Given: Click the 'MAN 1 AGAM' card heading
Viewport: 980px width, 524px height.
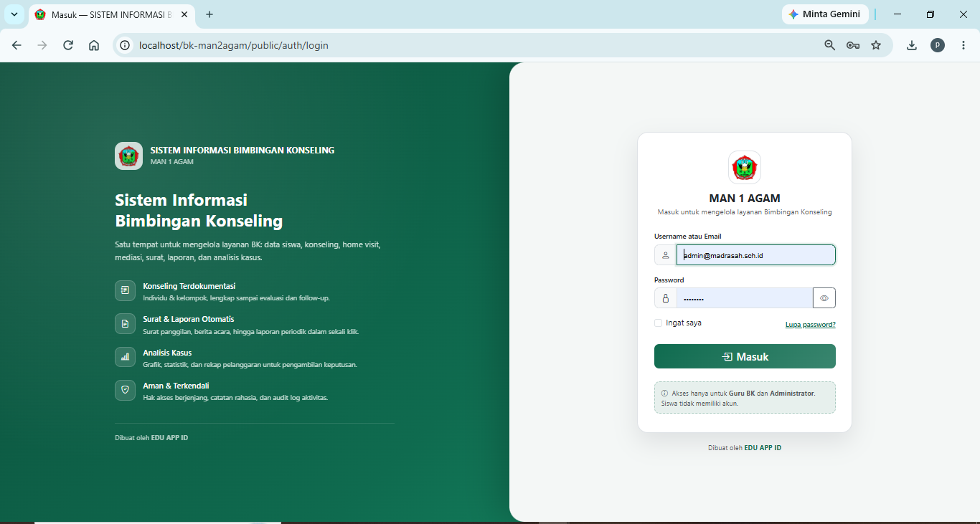Looking at the screenshot, I should click(745, 199).
